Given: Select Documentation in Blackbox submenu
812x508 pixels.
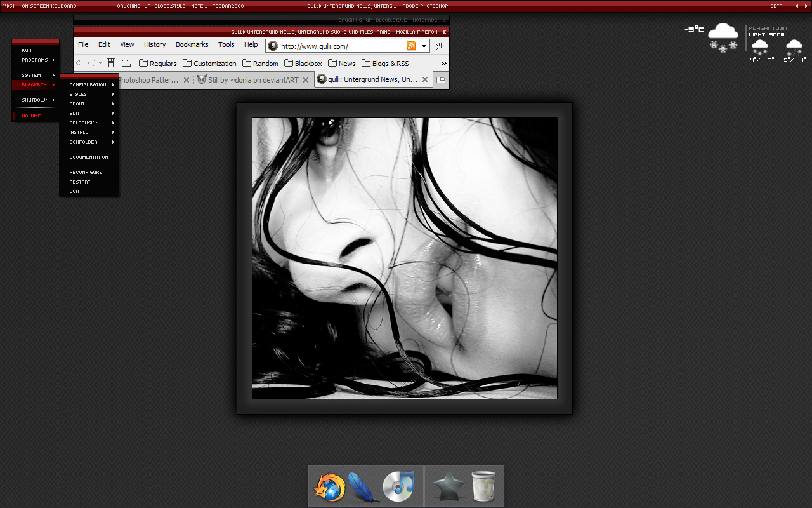Looking at the screenshot, I should tap(89, 157).
